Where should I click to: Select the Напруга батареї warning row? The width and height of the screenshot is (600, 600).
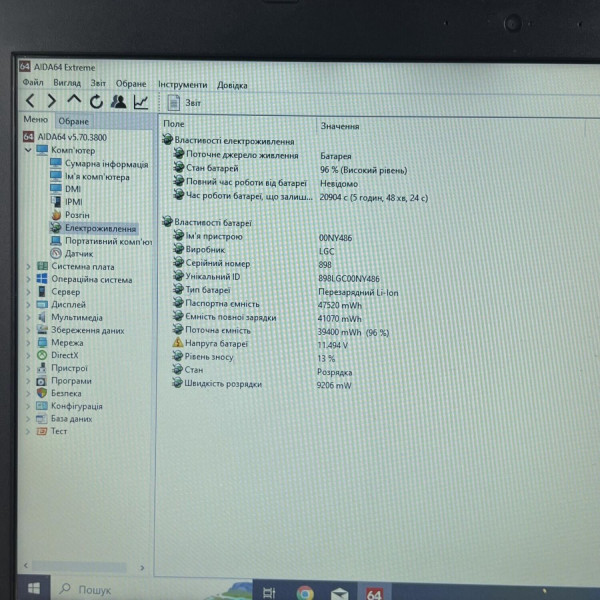[216, 344]
